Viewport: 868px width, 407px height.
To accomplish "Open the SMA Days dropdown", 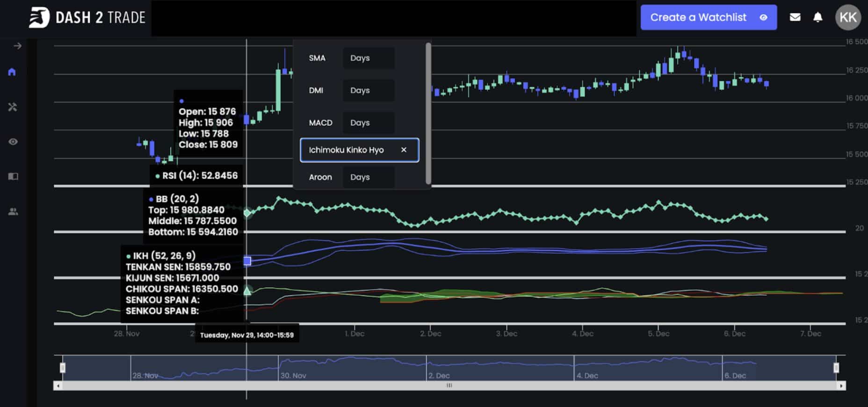I will (369, 58).
